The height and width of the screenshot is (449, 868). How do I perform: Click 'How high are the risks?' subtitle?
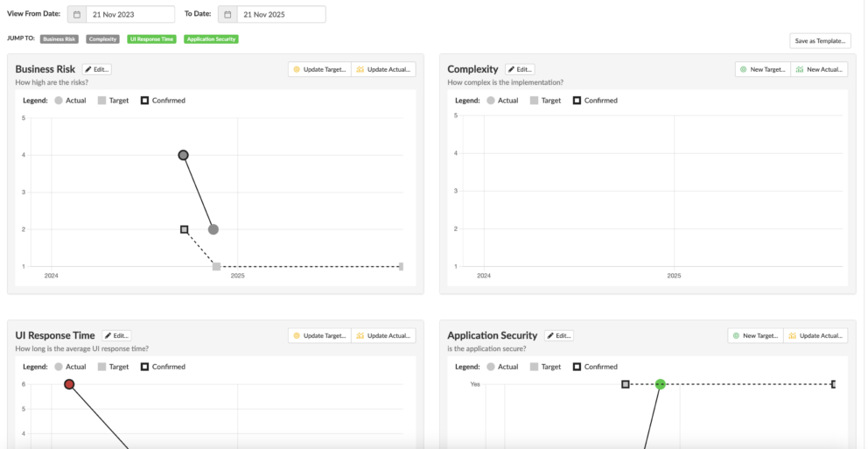tap(52, 82)
